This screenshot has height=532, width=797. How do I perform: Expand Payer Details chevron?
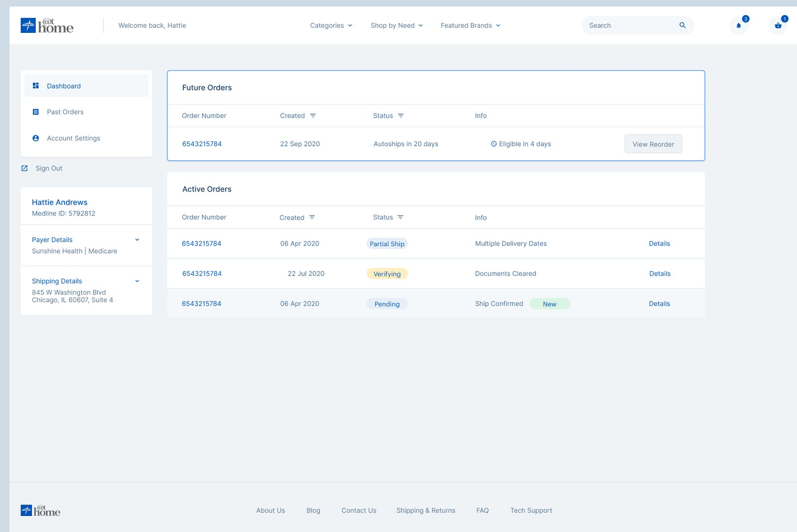click(x=137, y=240)
